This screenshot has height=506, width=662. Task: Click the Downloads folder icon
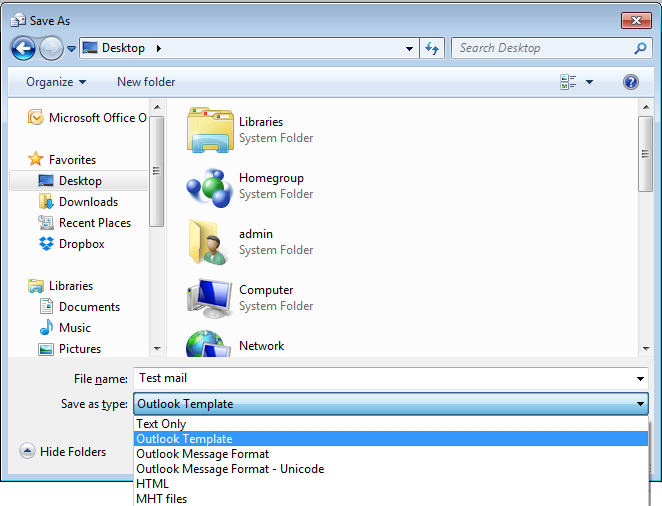tap(46, 201)
